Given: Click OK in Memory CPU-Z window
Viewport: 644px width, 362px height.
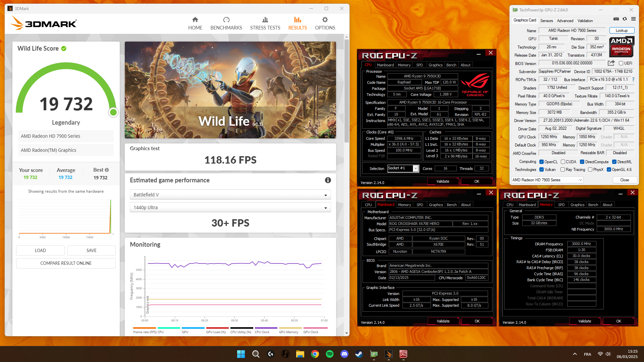Looking at the screenshot, I should tap(619, 321).
